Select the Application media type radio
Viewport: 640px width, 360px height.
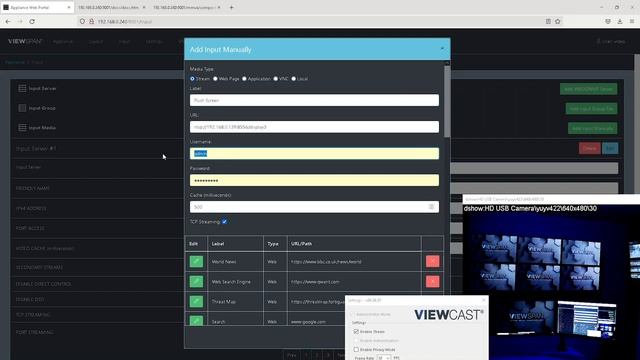[244, 79]
